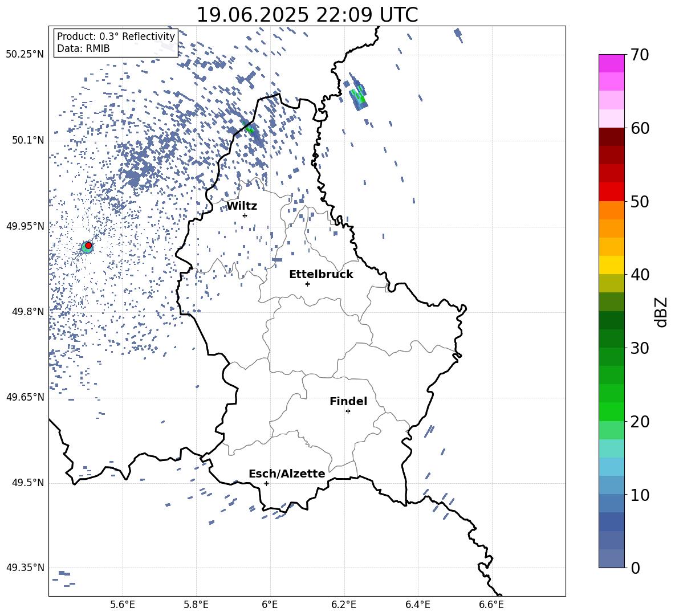
Task: Click the 5.8°E longitude label
Action: pos(196,605)
